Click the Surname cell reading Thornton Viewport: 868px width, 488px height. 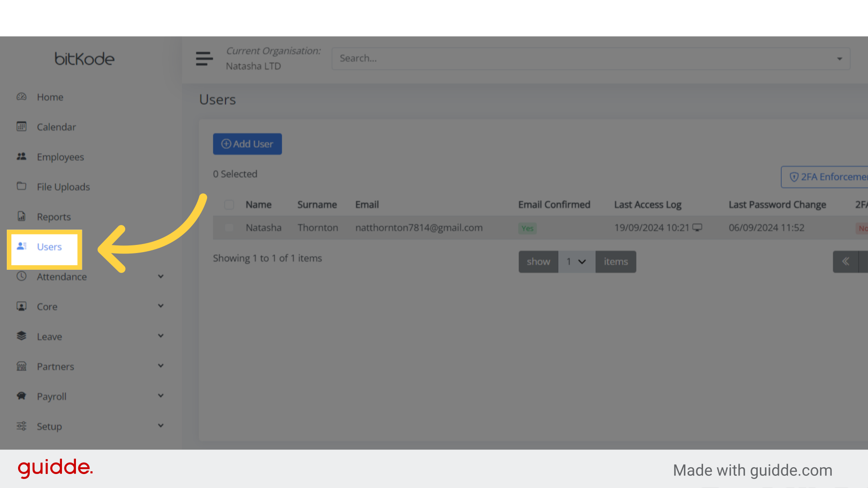[x=318, y=228]
